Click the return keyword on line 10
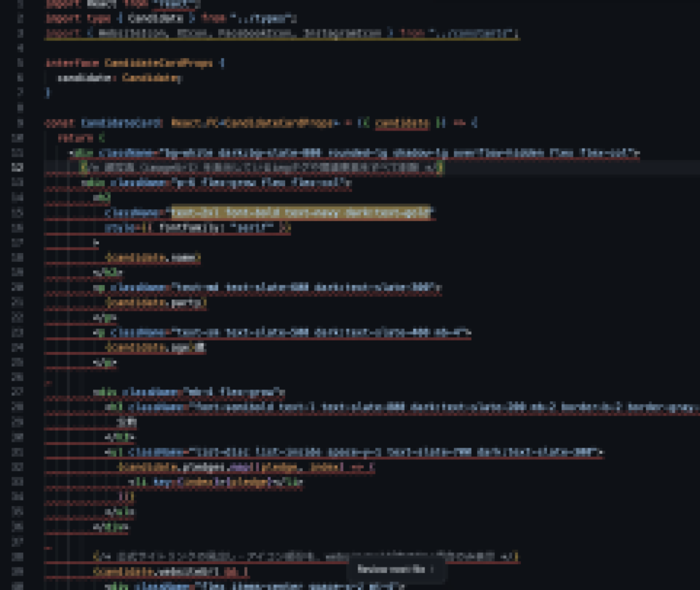 tap(72, 137)
